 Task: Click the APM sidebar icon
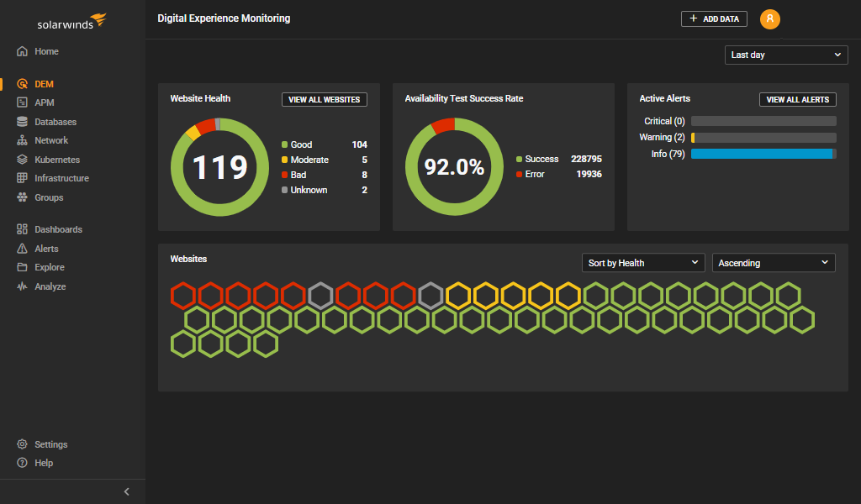(21, 102)
